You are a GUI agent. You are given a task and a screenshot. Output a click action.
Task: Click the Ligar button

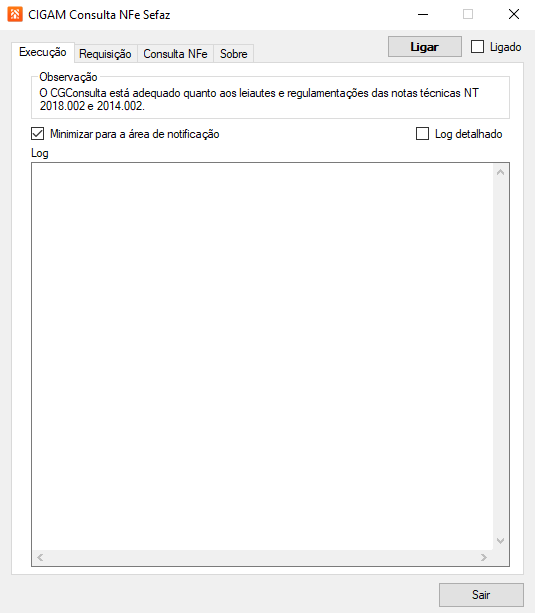click(425, 47)
